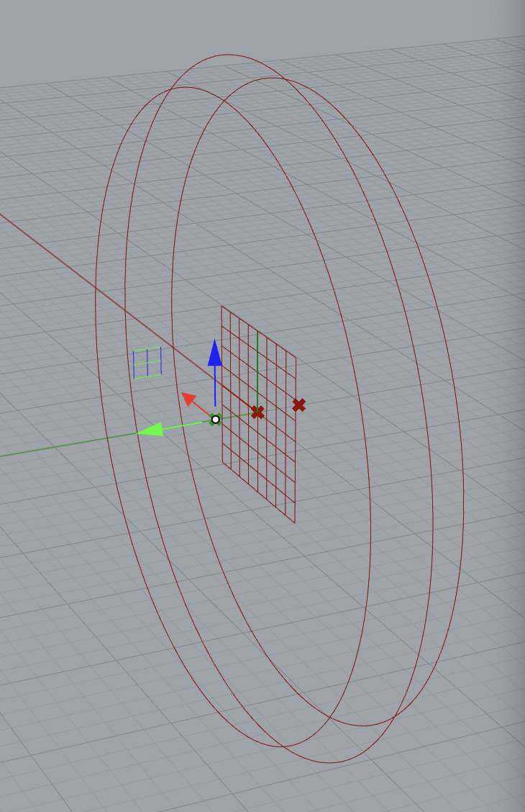Click the dark gray strip at the viewport's right edge
Screen dimensions: 525x812
(519, 432)
